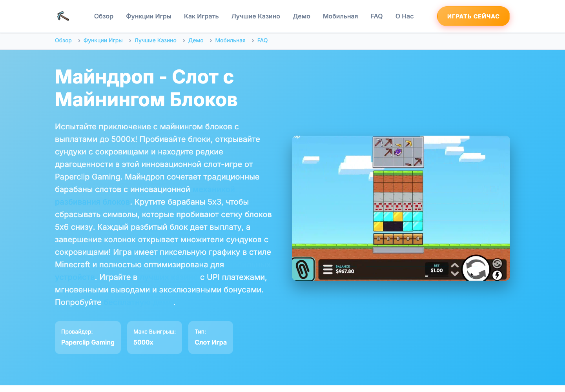The image size is (565, 392).
Task: Click the Тип Слот Игра card
Action: pyautogui.click(x=211, y=338)
